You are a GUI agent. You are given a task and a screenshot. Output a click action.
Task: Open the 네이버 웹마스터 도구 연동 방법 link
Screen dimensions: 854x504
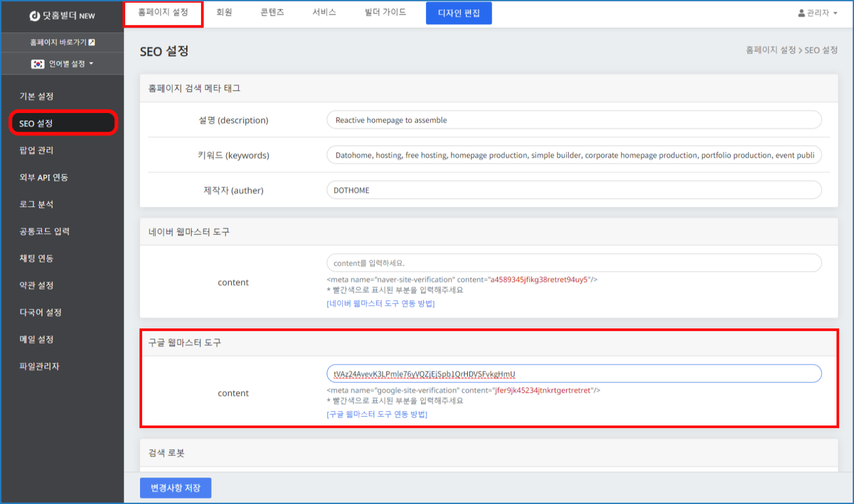pyautogui.click(x=380, y=303)
